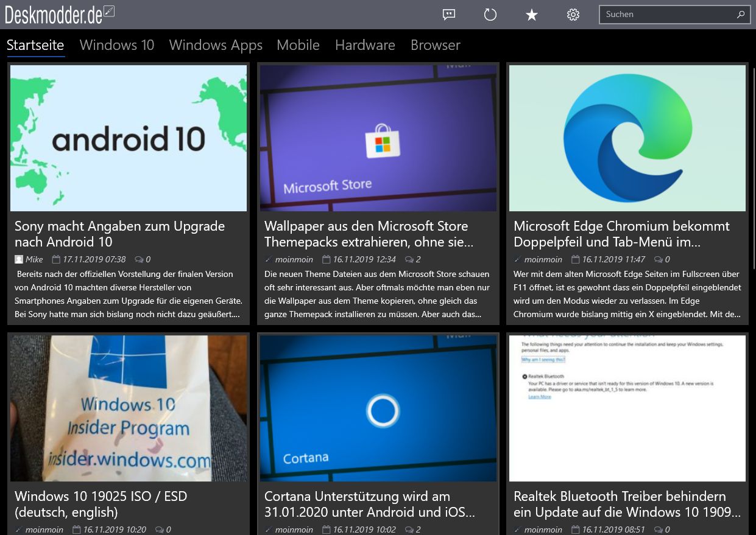Click the date 17.11.2019 07:38

[94, 259]
